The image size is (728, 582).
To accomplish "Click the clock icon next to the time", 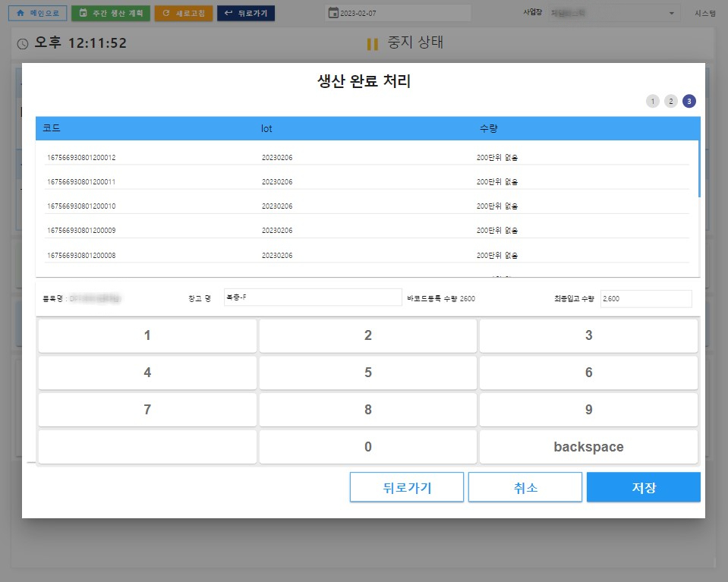I will [x=23, y=43].
